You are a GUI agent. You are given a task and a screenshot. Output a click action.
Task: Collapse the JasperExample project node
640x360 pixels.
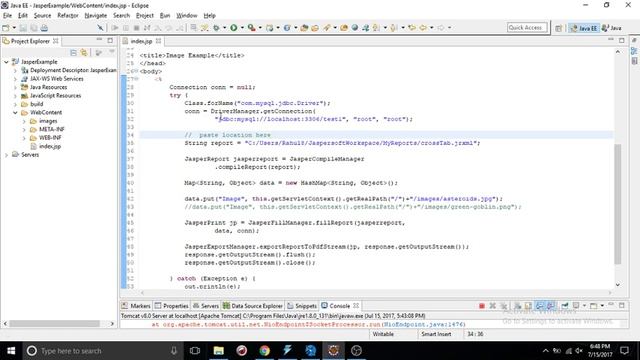tap(6, 62)
